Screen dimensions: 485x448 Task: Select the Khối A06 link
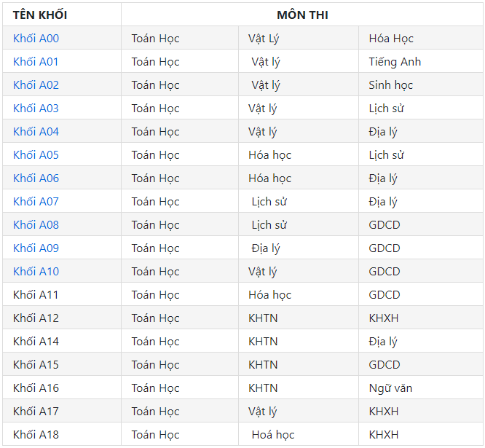coord(36,178)
